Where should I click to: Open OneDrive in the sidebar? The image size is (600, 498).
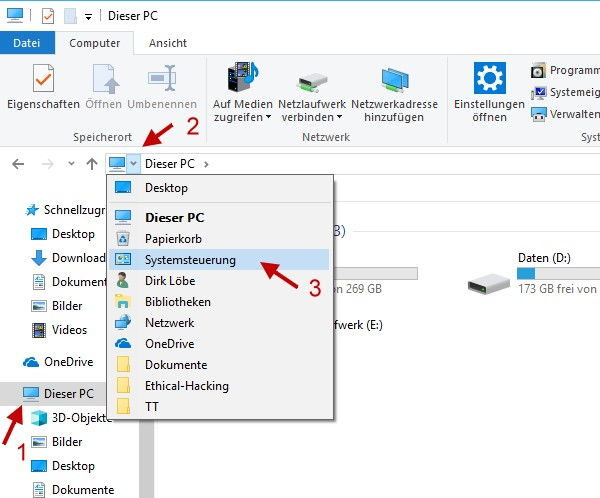pyautogui.click(x=58, y=362)
